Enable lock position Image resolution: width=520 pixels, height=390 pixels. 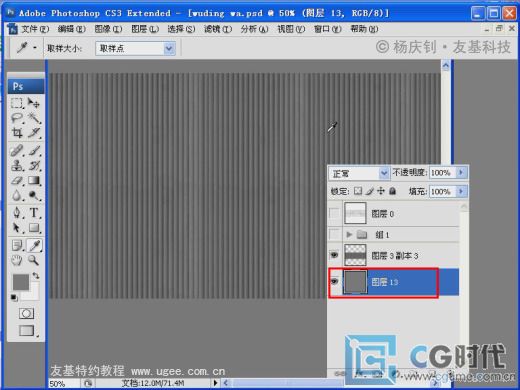[x=381, y=191]
